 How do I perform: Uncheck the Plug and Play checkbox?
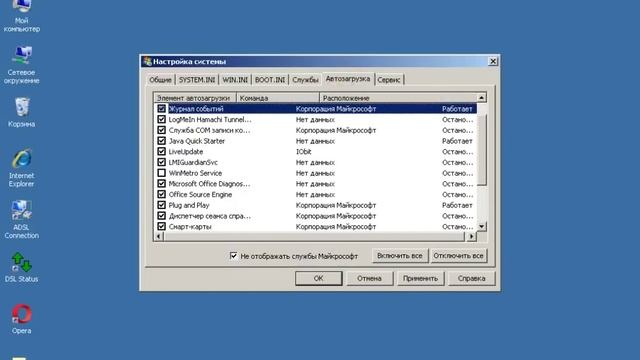pyautogui.click(x=161, y=205)
